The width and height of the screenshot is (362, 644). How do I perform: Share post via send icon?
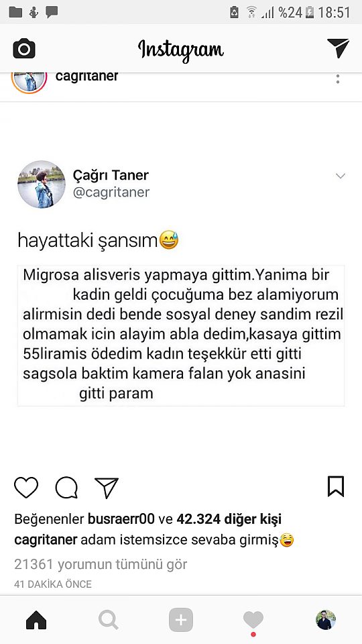[x=107, y=488]
